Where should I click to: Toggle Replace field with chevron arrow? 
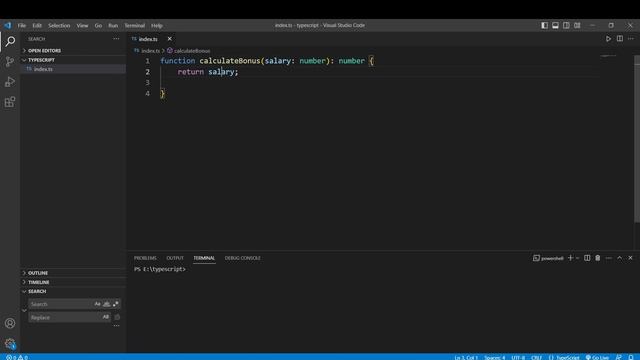pyautogui.click(x=24, y=311)
